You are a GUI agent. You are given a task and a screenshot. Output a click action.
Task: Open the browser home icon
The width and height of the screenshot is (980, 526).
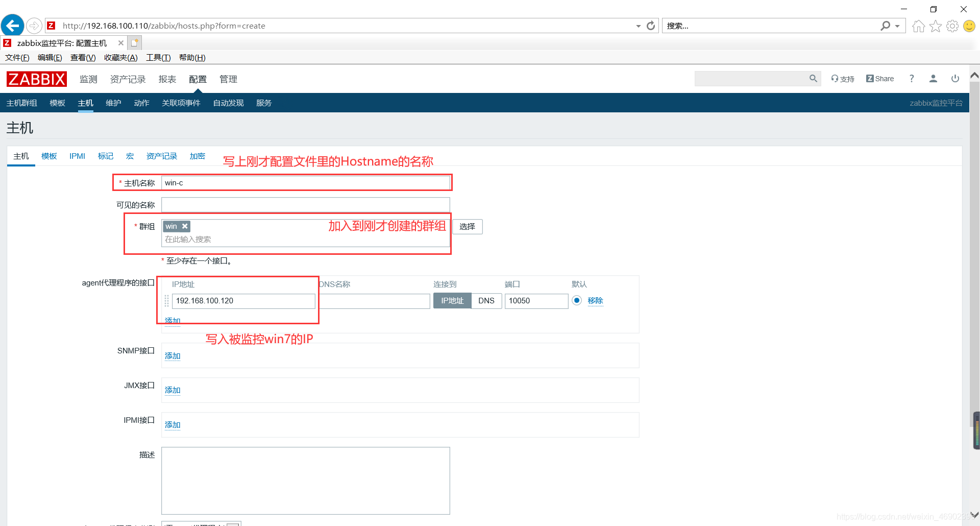(918, 26)
